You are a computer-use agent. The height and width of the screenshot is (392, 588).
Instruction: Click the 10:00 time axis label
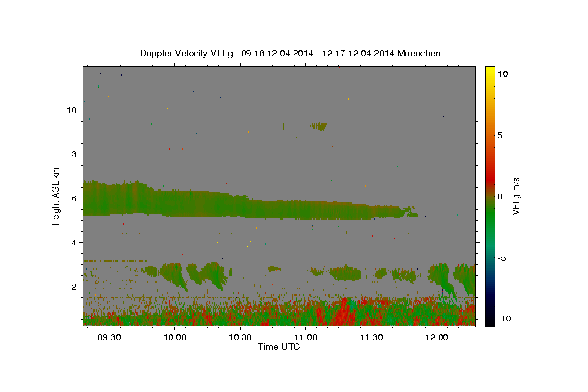(x=174, y=338)
